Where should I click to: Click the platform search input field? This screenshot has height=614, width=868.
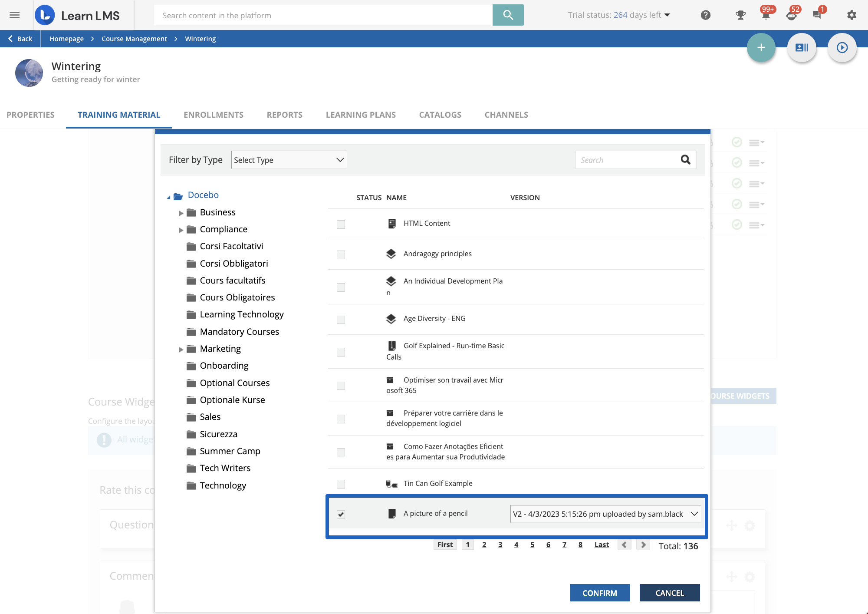323,15
